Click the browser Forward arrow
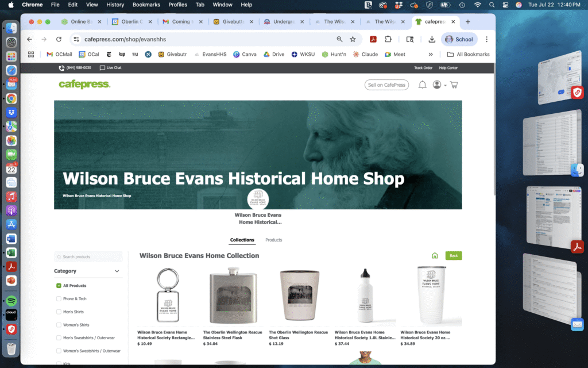588x368 pixels. coord(44,40)
